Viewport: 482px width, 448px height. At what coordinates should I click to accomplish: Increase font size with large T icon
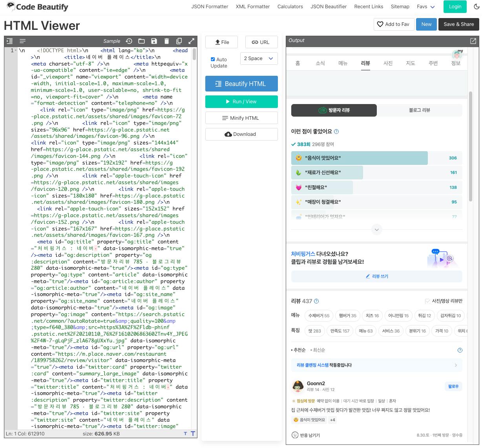[x=193, y=433]
